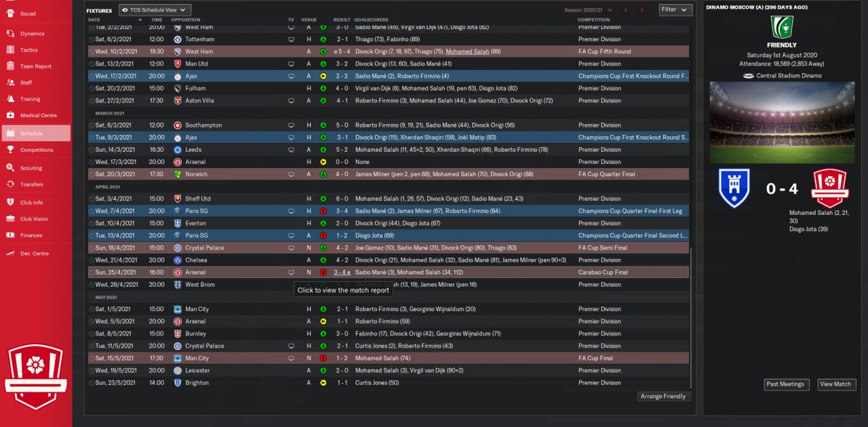
Task: Click the Tottenham club badge icon
Action: click(x=177, y=39)
